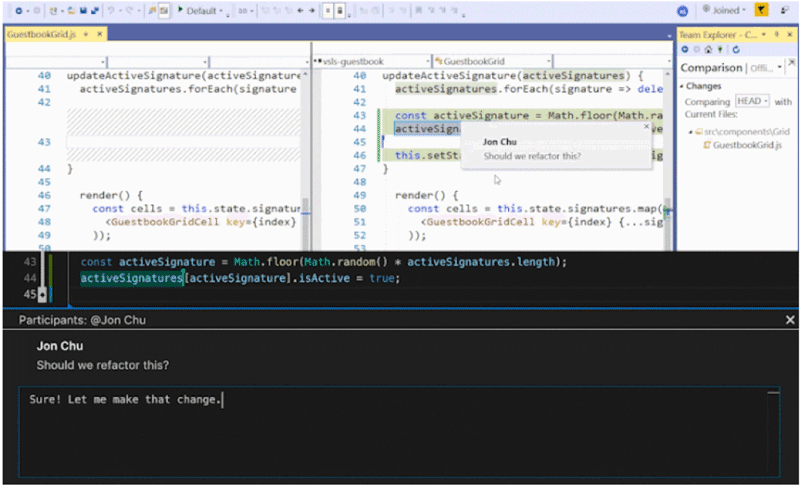Viewport: 800px width, 485px height.
Task: Click the blue user avatar icon
Action: (x=682, y=11)
